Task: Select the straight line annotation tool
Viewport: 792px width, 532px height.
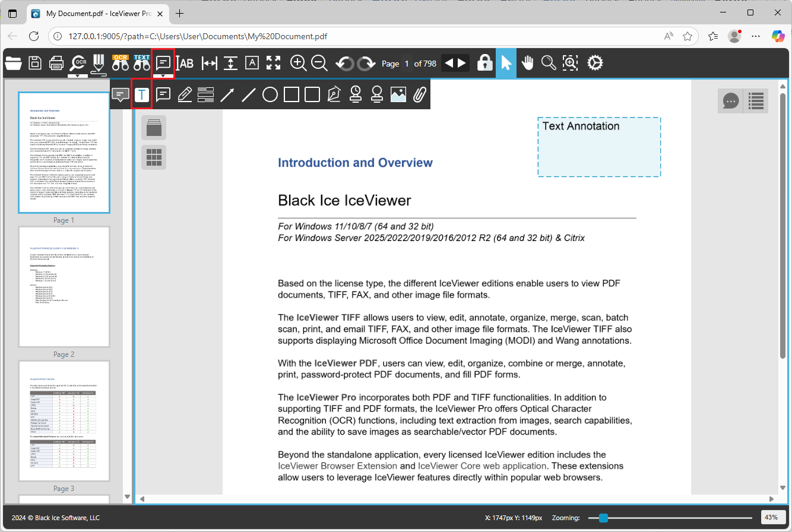Action: (249, 94)
